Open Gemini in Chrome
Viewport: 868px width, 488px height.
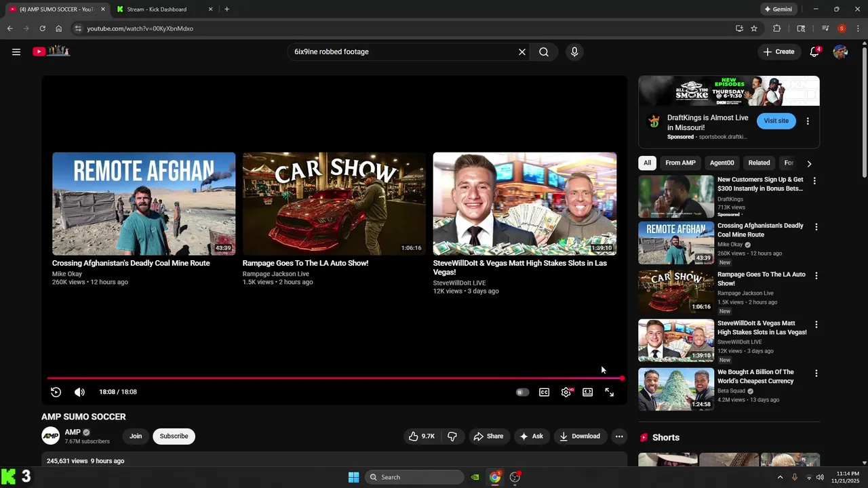point(778,9)
